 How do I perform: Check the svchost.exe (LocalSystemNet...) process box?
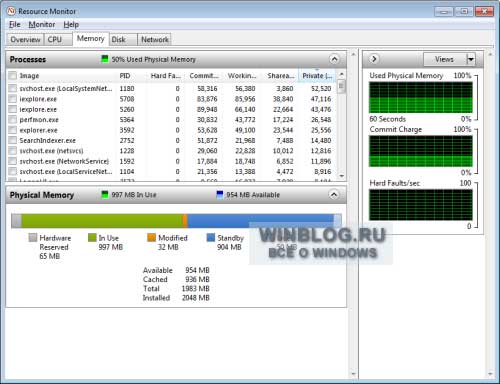click(12, 88)
